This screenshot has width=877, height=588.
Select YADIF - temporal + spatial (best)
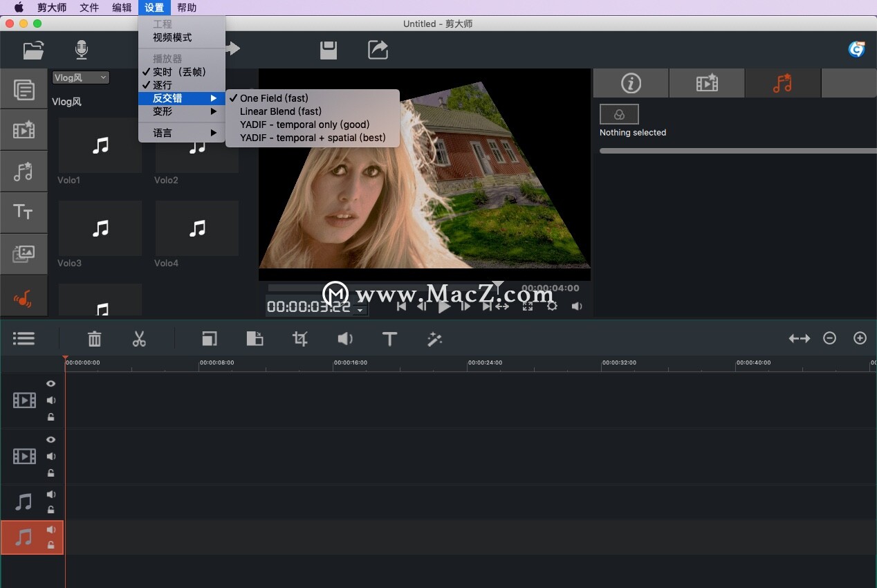(x=313, y=138)
